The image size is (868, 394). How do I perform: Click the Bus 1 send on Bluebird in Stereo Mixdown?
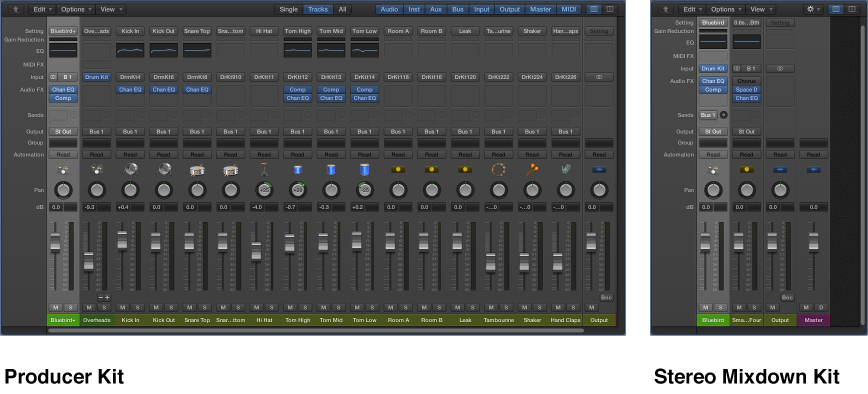pos(708,115)
